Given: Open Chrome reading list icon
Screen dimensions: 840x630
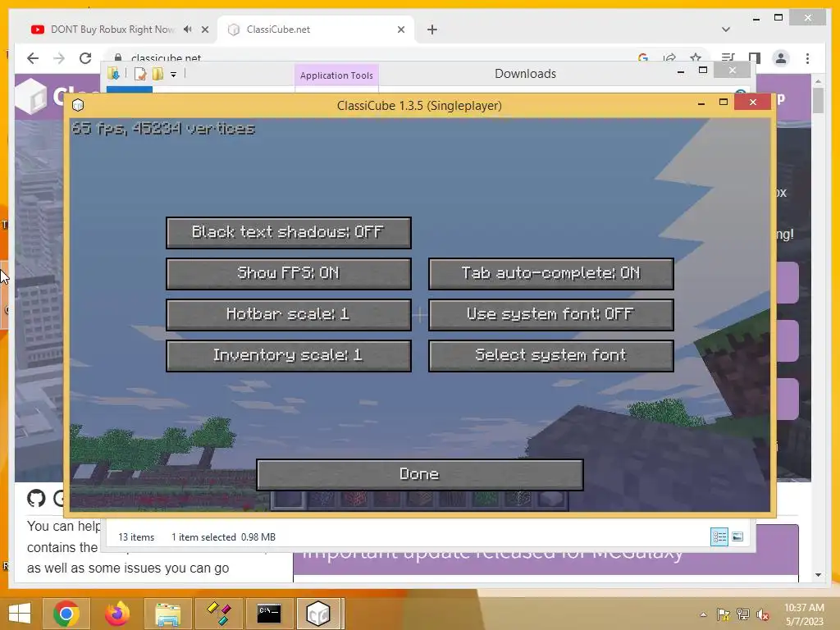Looking at the screenshot, I should (x=728, y=58).
